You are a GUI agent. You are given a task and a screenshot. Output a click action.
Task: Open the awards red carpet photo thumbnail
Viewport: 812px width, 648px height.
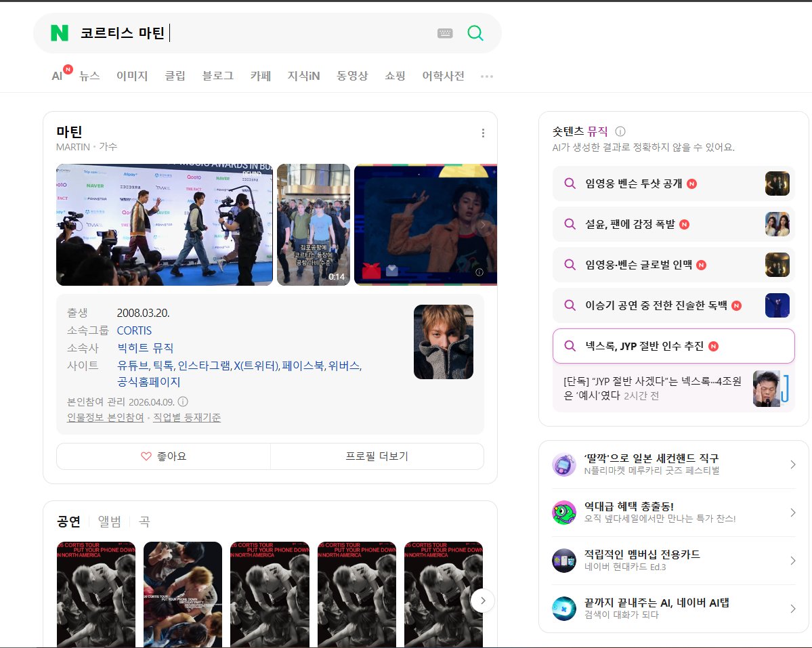(x=164, y=225)
